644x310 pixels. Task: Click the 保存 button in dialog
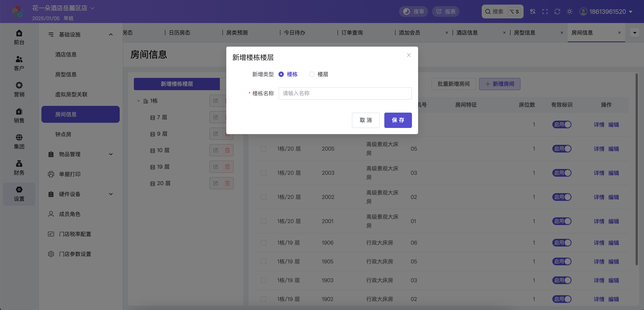point(398,120)
